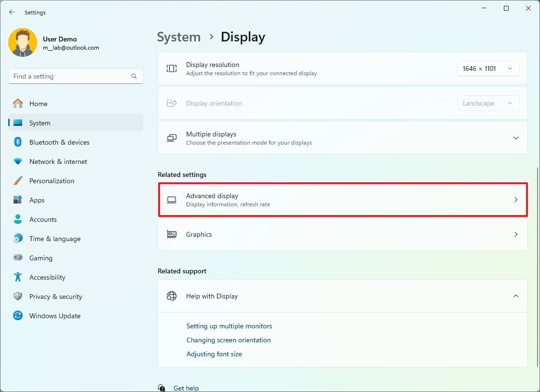The height and width of the screenshot is (392, 540).
Task: Collapse the Help with Display section
Action: coord(515,296)
